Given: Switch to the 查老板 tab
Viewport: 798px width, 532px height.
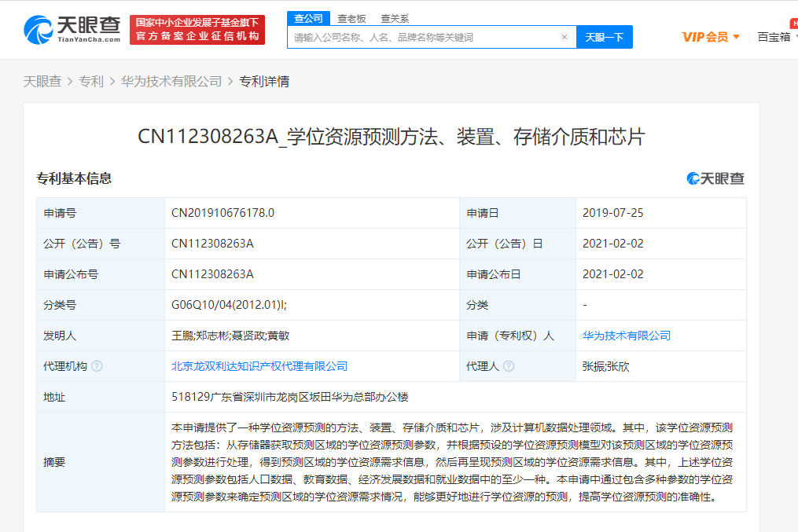Looking at the screenshot, I should (351, 19).
